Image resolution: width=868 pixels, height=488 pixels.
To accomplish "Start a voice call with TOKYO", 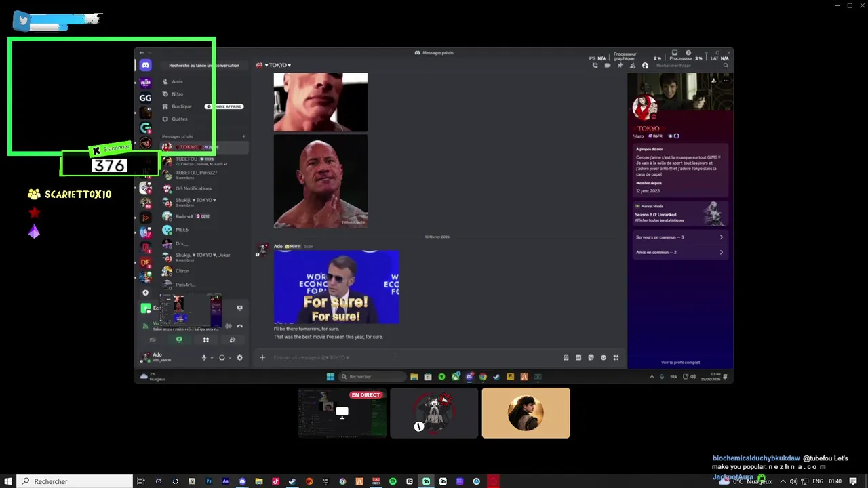I will click(595, 66).
